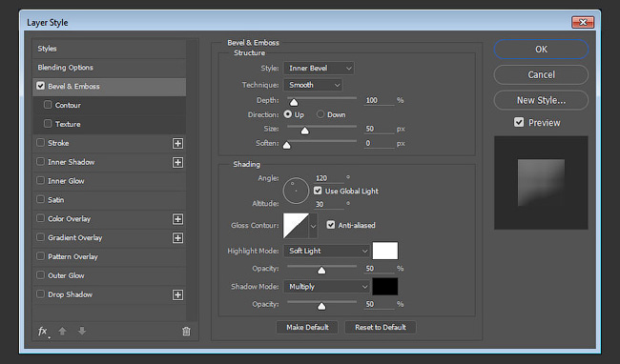The height and width of the screenshot is (364, 620).
Task: Add another Color Overlay with plus icon
Action: coord(178,219)
